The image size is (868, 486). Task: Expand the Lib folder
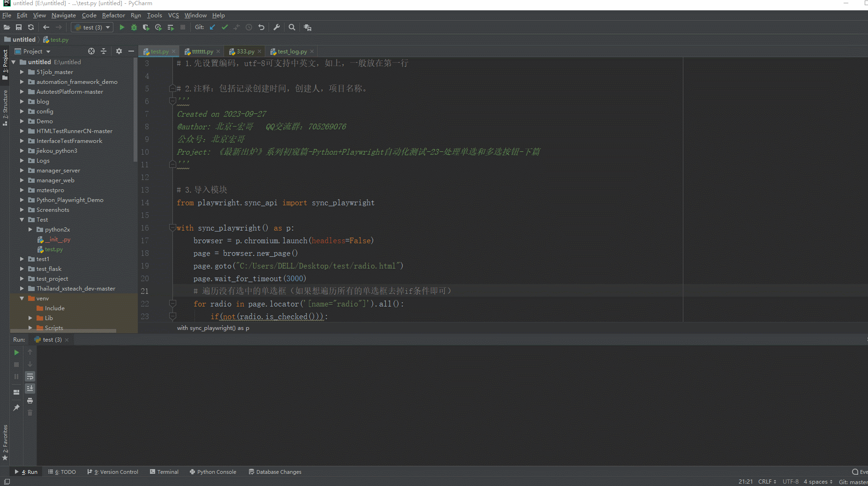(30, 318)
